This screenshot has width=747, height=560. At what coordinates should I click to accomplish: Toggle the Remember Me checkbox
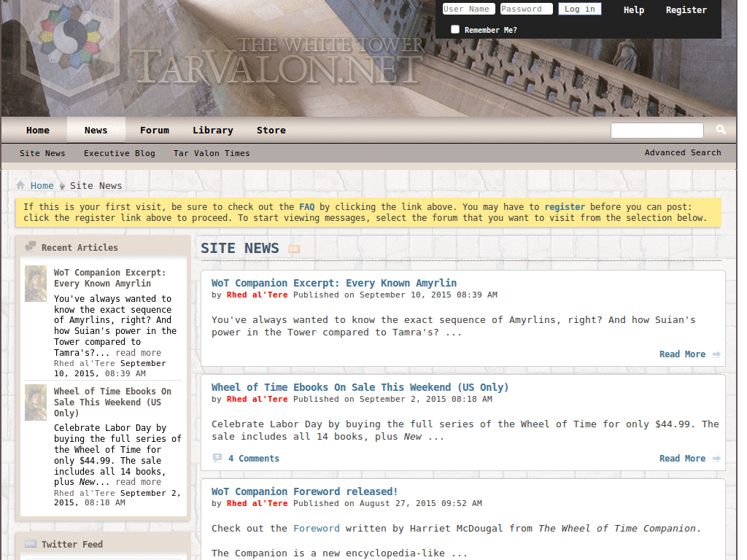(455, 29)
